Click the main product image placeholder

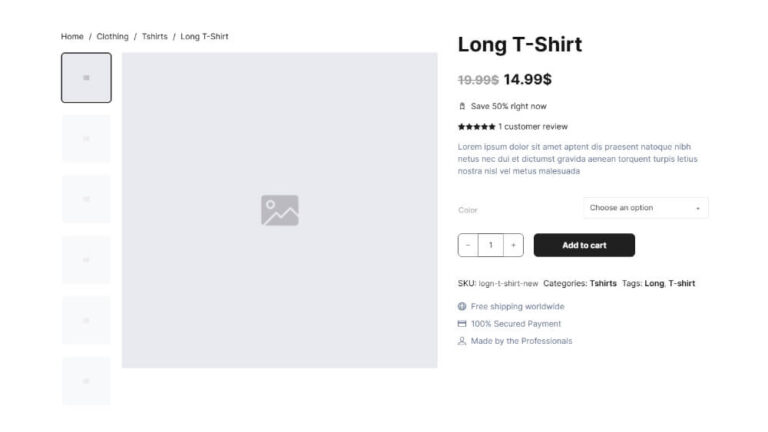[x=279, y=210]
